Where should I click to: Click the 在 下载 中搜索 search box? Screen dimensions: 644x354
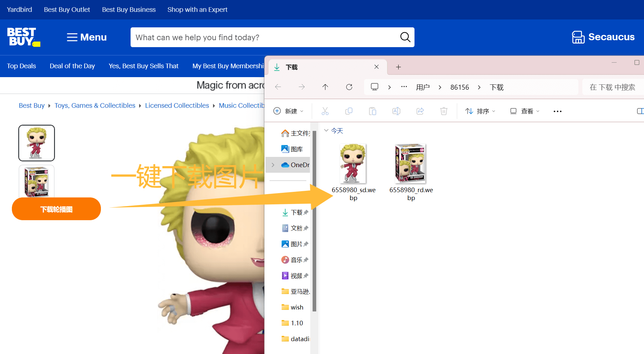[x=613, y=87]
